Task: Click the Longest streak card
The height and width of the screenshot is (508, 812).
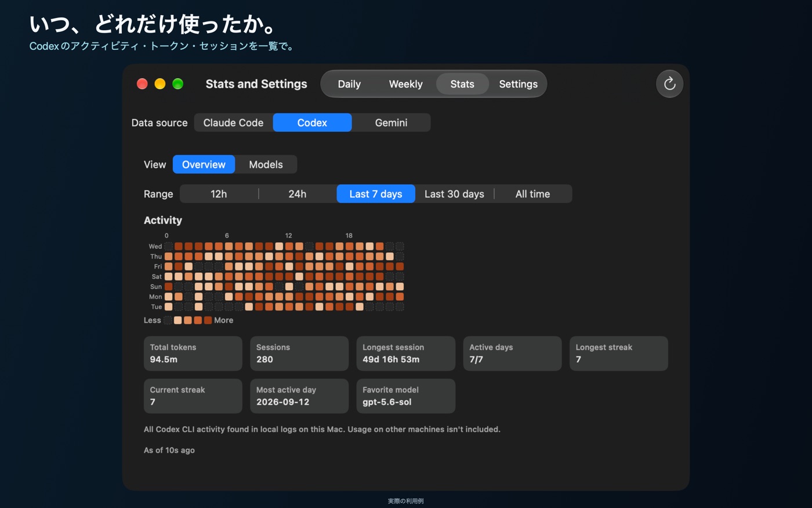Action: coord(619,354)
